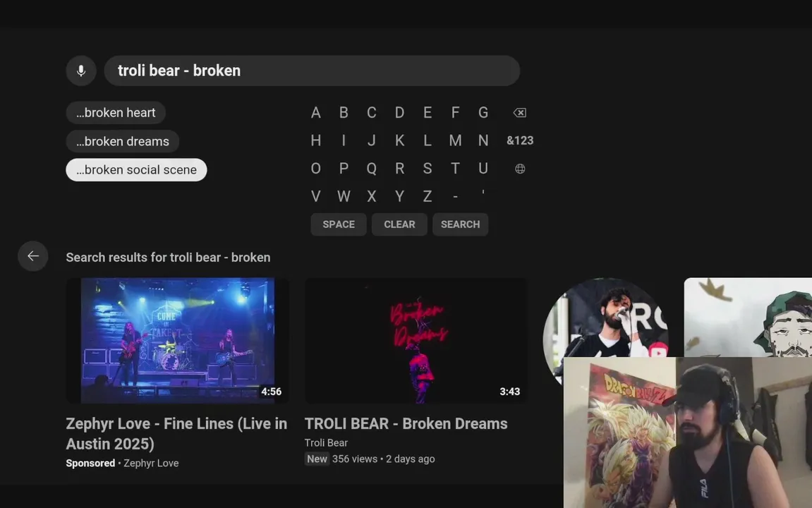Tap letter X on the keyboard

coord(371,196)
